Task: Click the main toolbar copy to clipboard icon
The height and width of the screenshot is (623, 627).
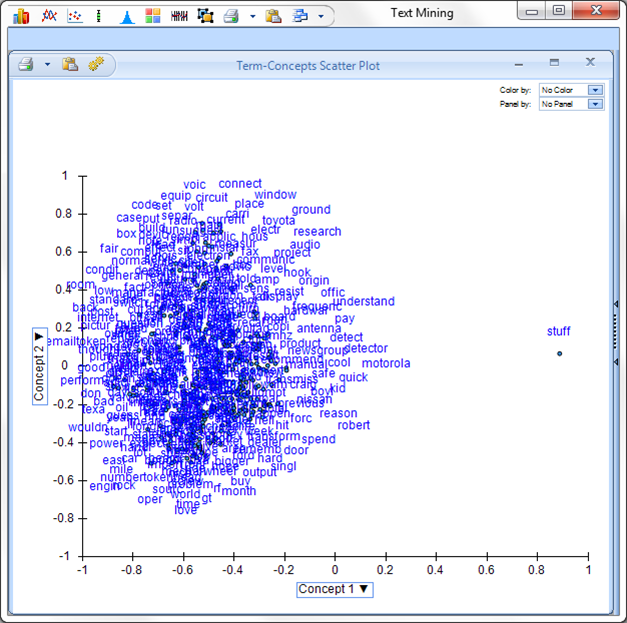Action: [274, 16]
